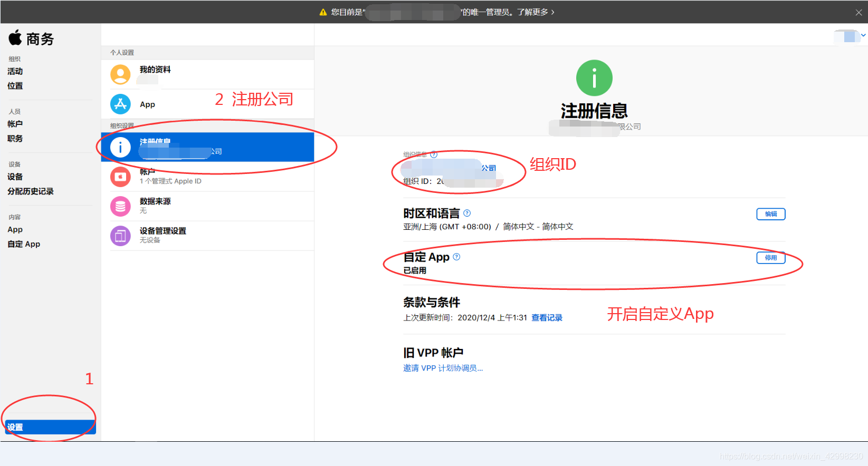Select 设备管理设置 row

tap(207, 236)
